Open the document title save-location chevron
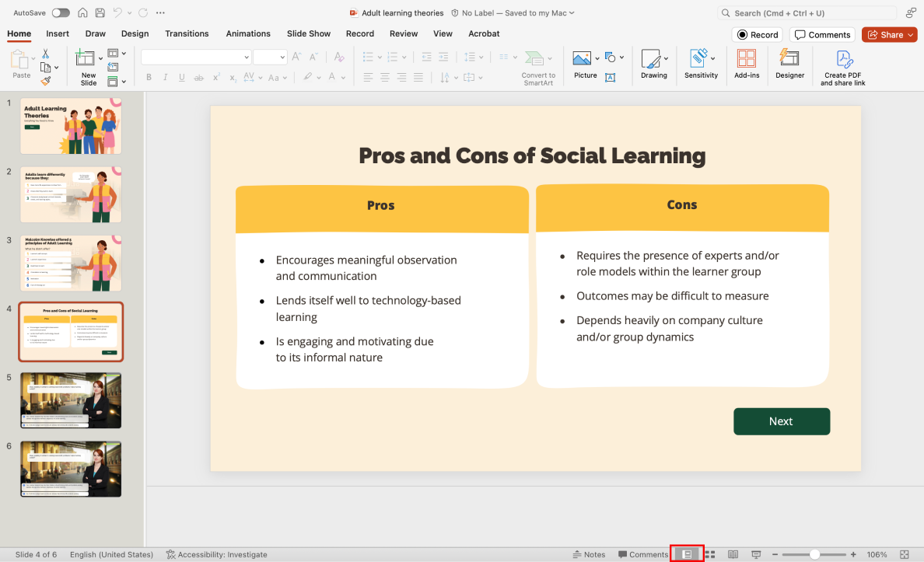The width and height of the screenshot is (924, 562). [x=572, y=13]
